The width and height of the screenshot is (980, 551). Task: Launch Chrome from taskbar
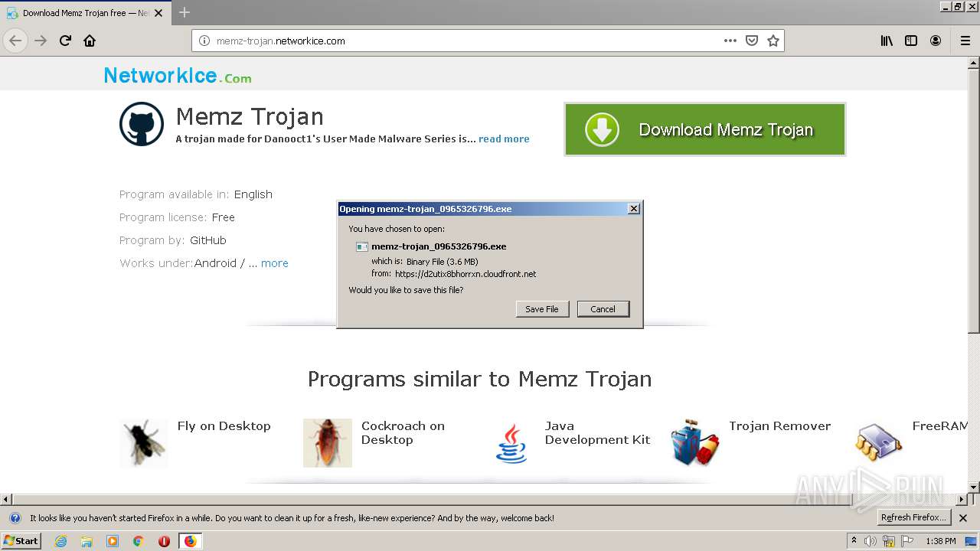click(x=138, y=541)
